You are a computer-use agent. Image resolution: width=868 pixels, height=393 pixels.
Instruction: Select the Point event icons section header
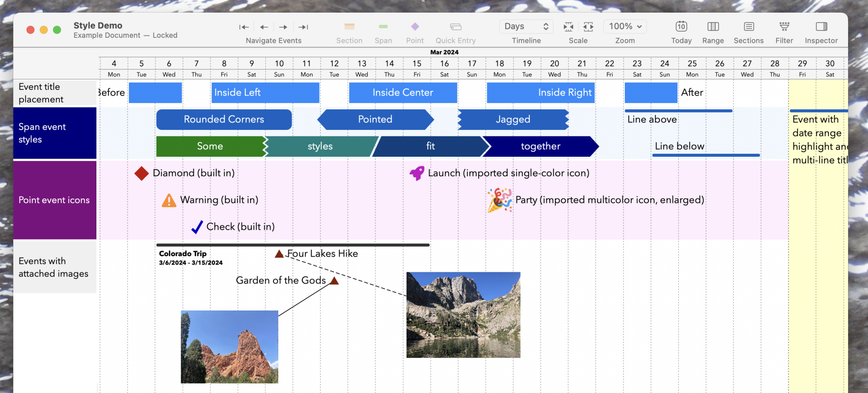click(55, 200)
